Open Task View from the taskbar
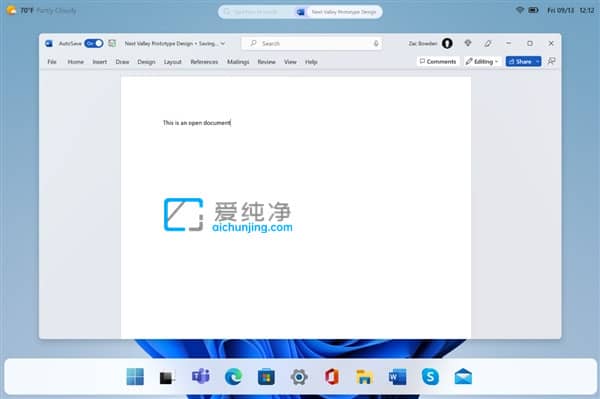The height and width of the screenshot is (399, 600). 168,377
